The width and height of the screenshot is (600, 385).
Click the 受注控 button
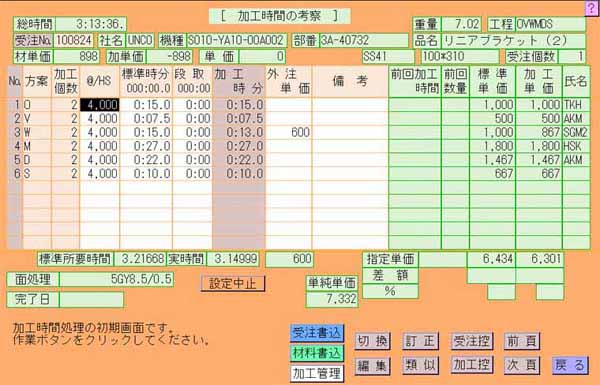click(472, 340)
